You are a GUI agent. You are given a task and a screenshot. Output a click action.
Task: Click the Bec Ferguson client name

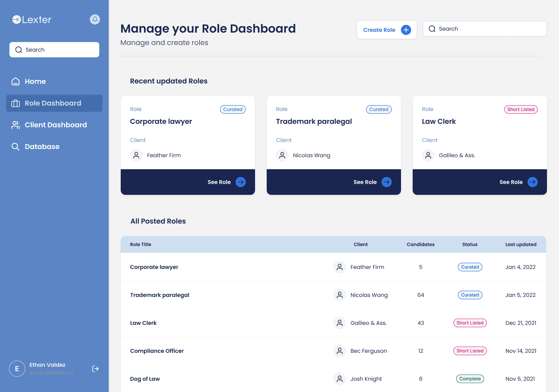point(369,351)
